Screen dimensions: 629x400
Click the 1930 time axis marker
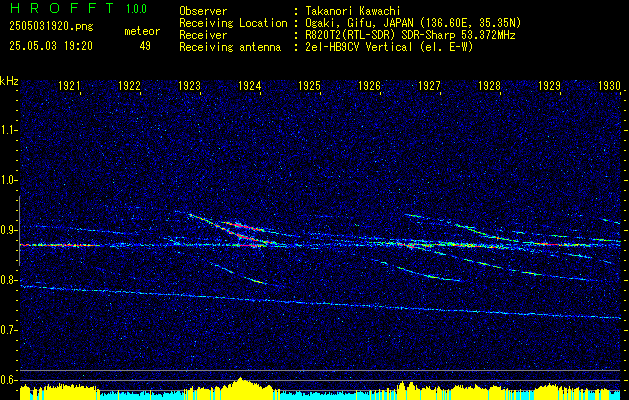(x=609, y=86)
